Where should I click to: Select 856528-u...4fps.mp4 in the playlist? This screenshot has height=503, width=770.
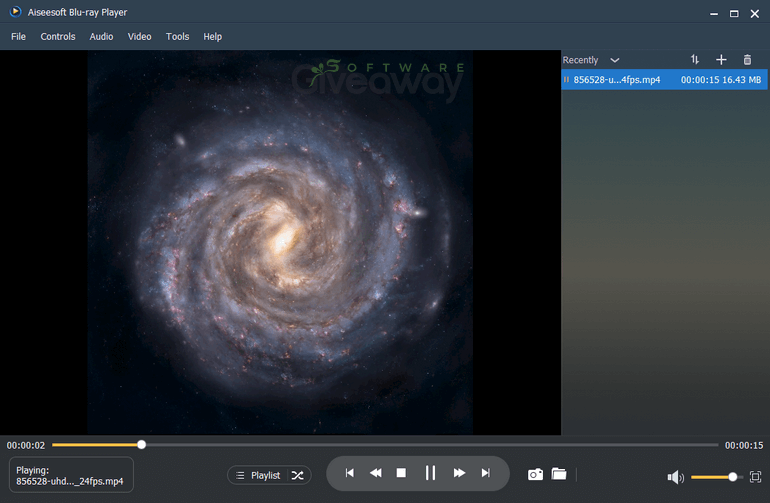(664, 80)
